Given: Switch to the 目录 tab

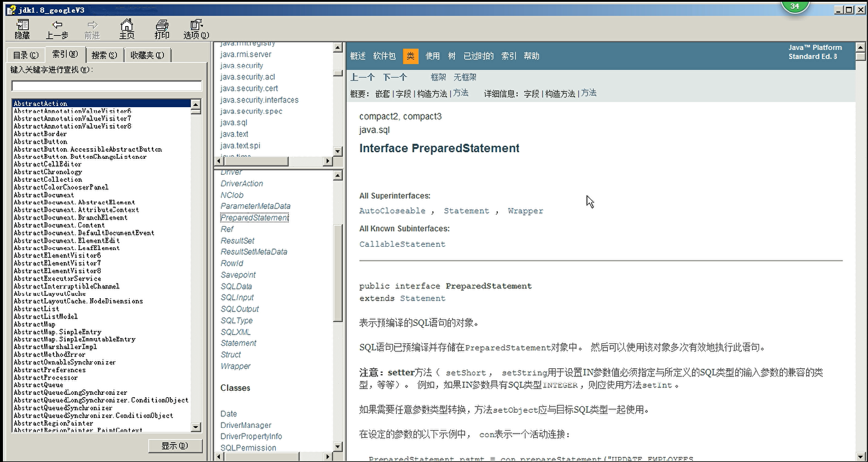Looking at the screenshot, I should click(25, 55).
